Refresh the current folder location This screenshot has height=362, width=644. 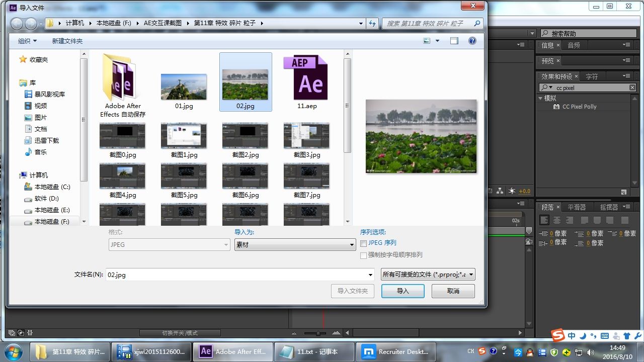372,23
